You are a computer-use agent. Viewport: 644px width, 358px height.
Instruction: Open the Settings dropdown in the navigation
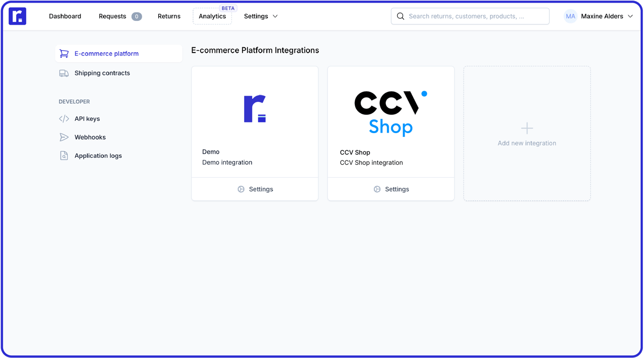[x=260, y=16]
